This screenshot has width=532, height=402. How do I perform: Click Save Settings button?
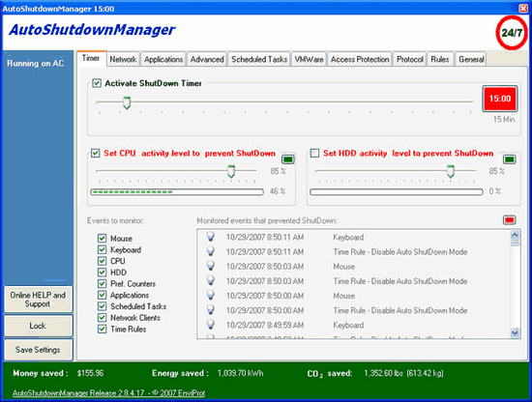tap(38, 350)
